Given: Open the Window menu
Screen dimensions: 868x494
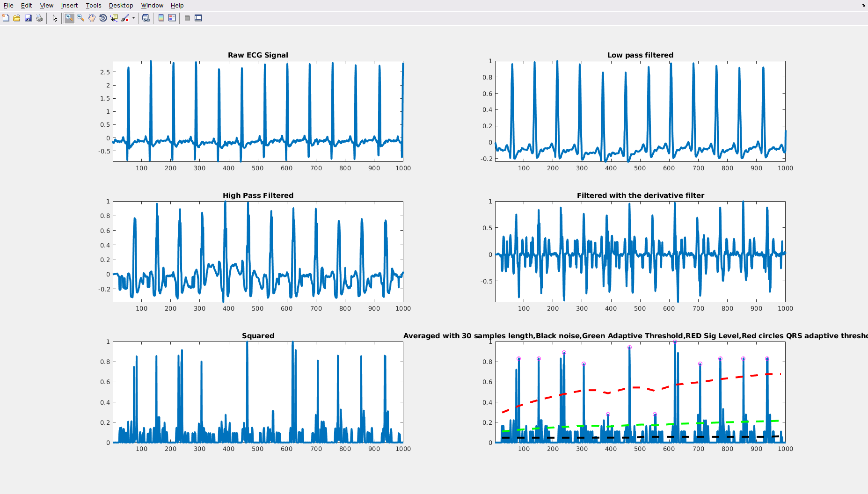Looking at the screenshot, I should point(152,5).
